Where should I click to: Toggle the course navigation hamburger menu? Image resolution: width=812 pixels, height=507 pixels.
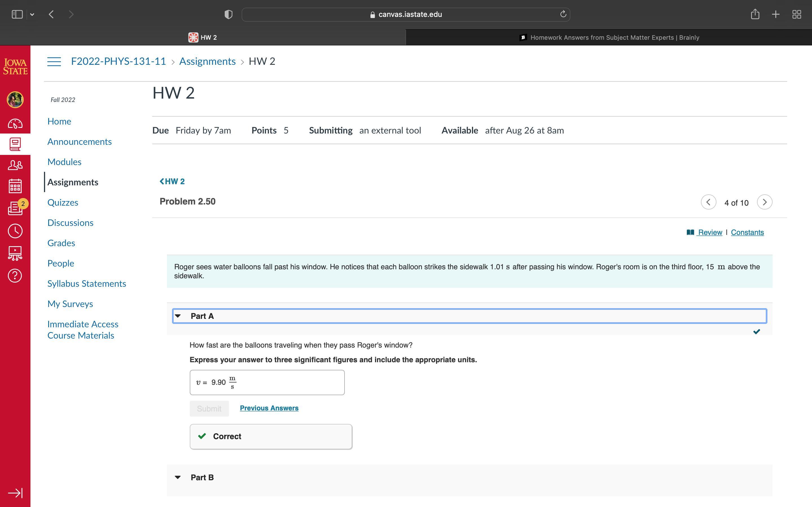(54, 61)
